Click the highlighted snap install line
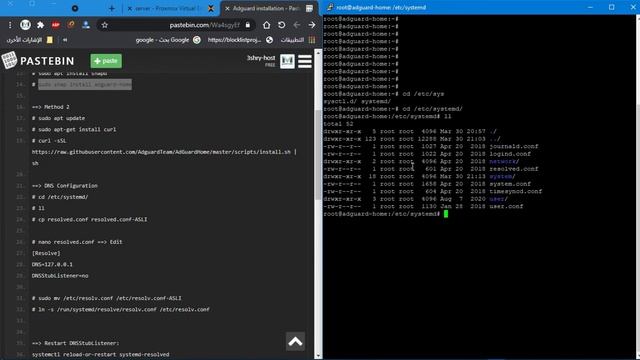This screenshot has height=360, width=640. click(x=85, y=84)
